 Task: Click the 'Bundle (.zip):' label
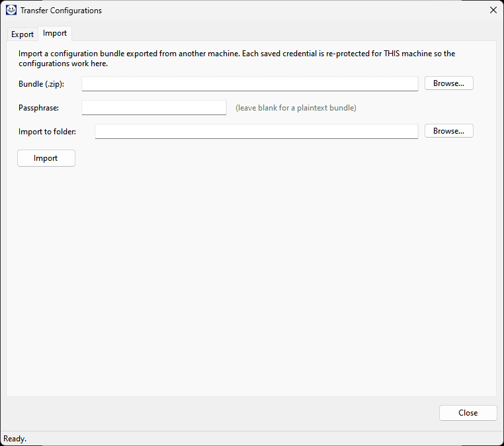[x=41, y=84]
